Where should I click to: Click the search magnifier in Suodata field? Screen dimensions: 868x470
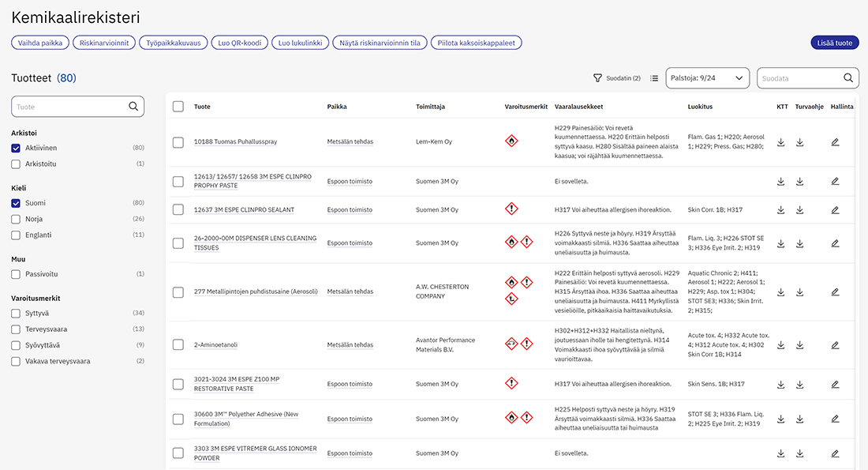tap(848, 78)
